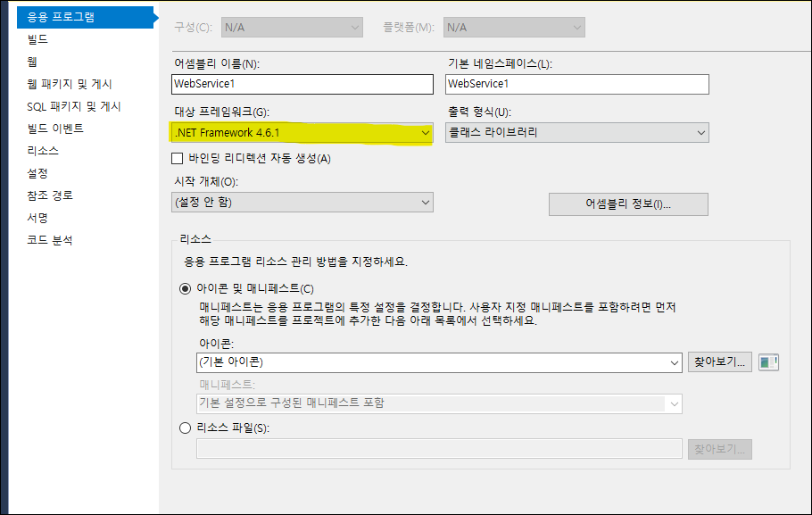Click the icon preview image beside 찾아보기 button
Viewport: 812px width, 515px height.
pos(768,362)
